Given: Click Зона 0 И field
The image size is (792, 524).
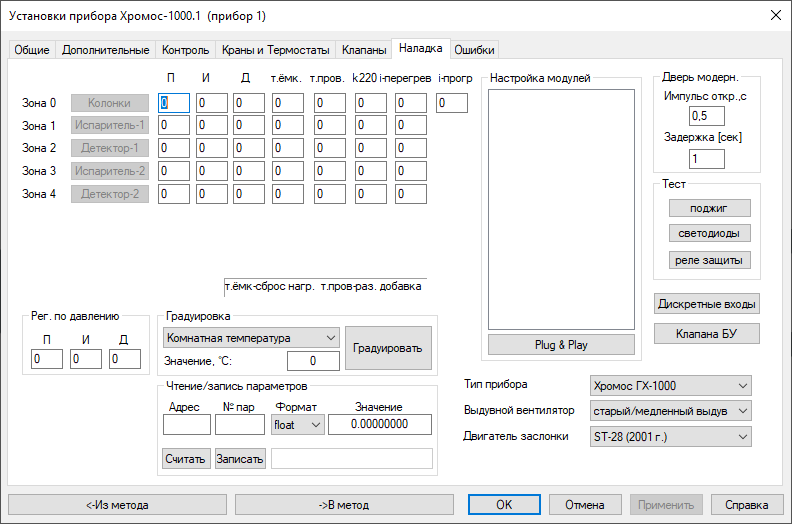Looking at the screenshot, I should 212,103.
